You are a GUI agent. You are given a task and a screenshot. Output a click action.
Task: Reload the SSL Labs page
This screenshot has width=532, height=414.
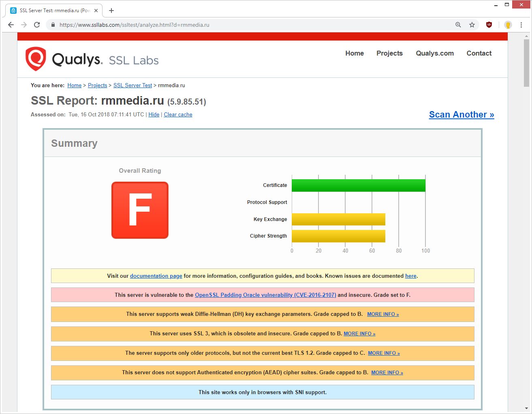click(37, 25)
